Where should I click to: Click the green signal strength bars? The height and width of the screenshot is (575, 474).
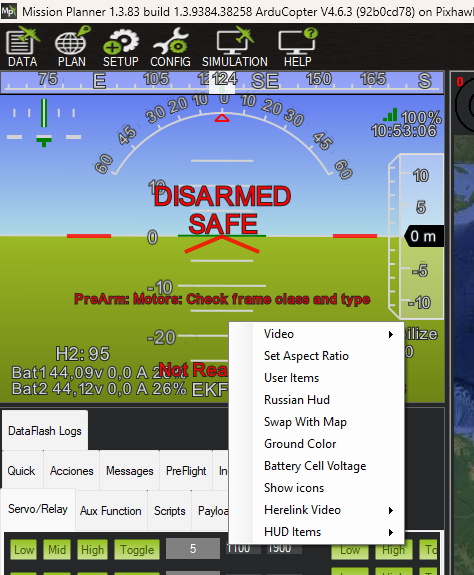pyautogui.click(x=390, y=115)
